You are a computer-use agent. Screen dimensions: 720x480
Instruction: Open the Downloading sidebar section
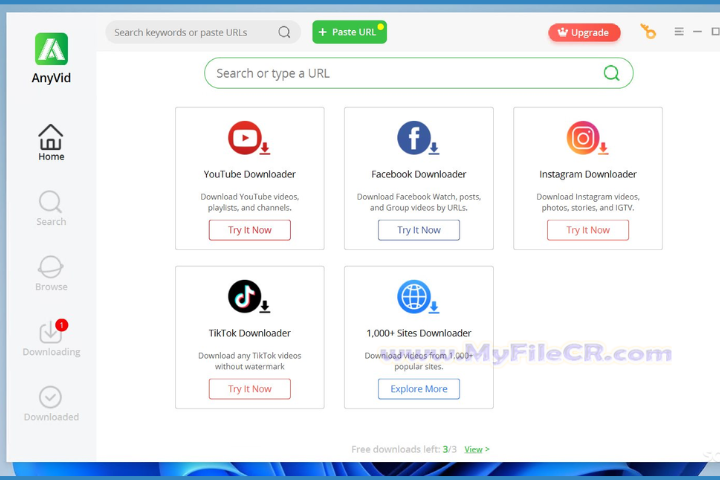[x=51, y=339]
